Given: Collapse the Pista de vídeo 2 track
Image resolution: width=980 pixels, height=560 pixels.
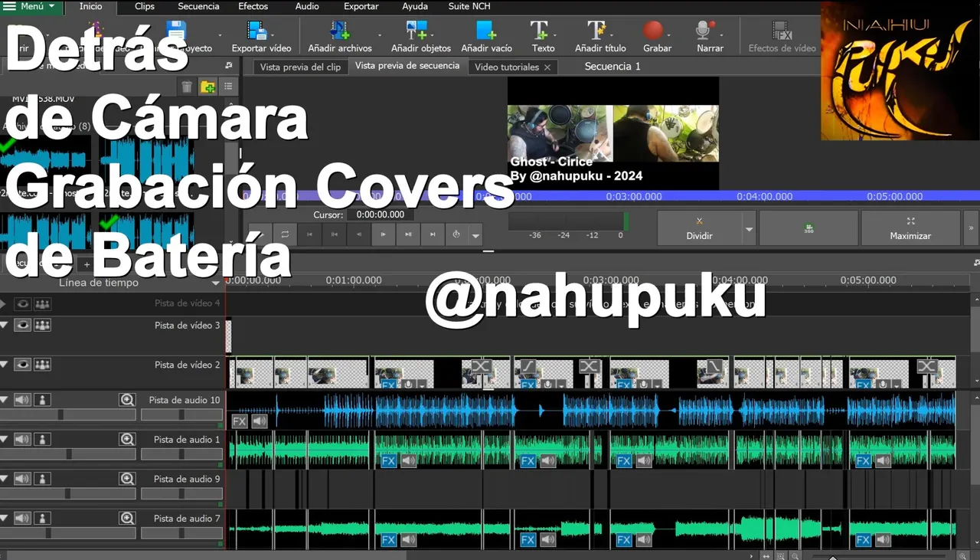Looking at the screenshot, I should point(4,365).
